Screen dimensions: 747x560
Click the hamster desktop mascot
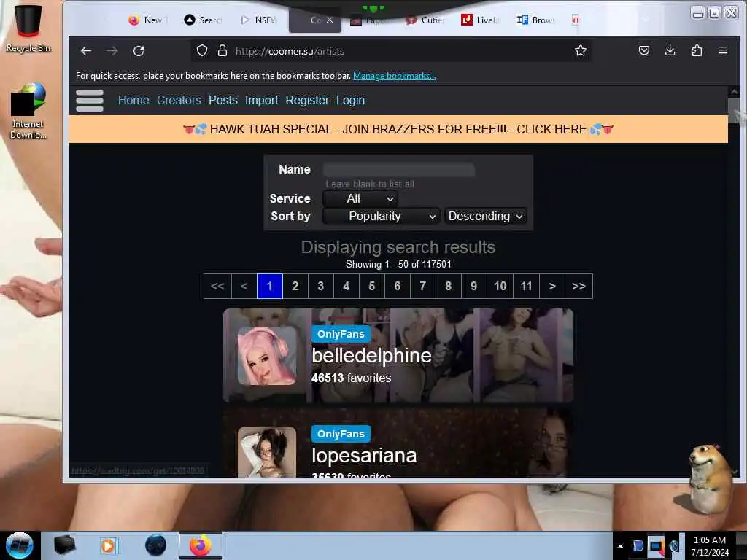coord(710,479)
